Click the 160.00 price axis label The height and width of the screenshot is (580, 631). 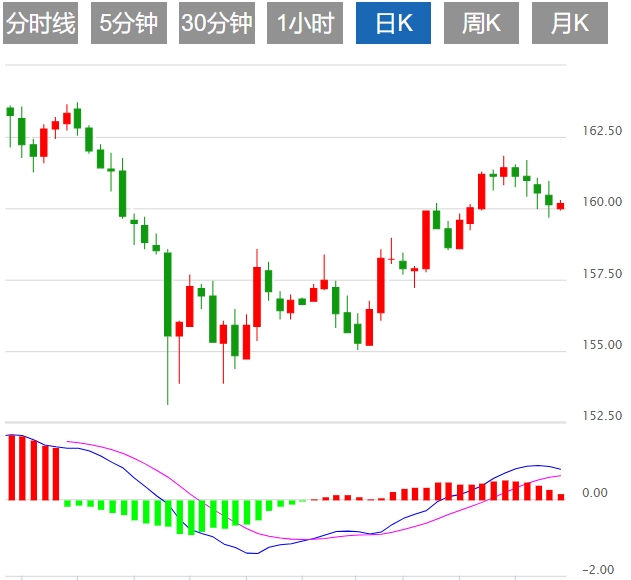click(x=601, y=203)
